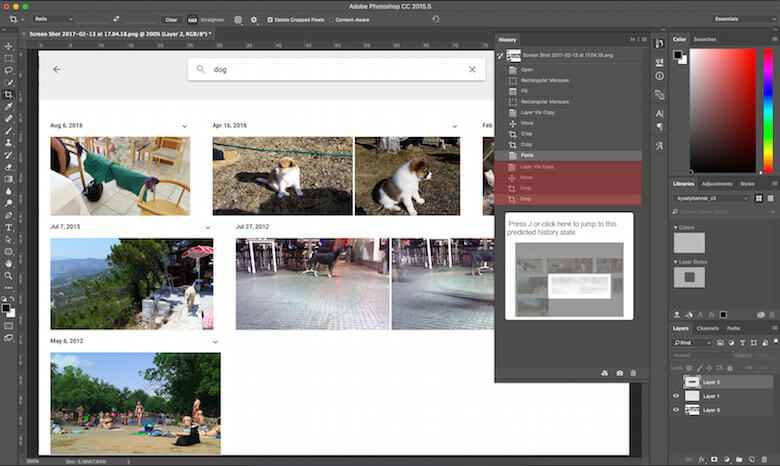Choose the Rectangular Marquee tool
780x466 pixels.
[8, 58]
